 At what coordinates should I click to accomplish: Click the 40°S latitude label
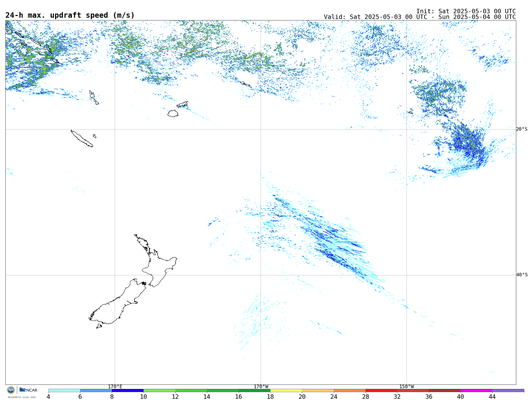coord(522,275)
